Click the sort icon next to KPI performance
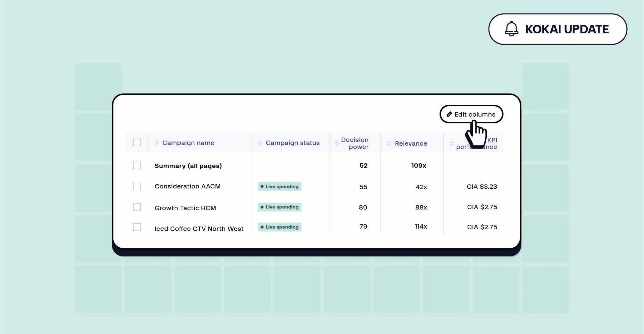This screenshot has width=644, height=334. point(451,143)
